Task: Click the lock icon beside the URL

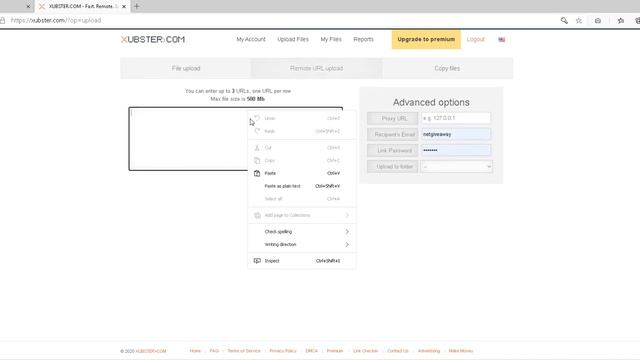Action: tap(2, 20)
